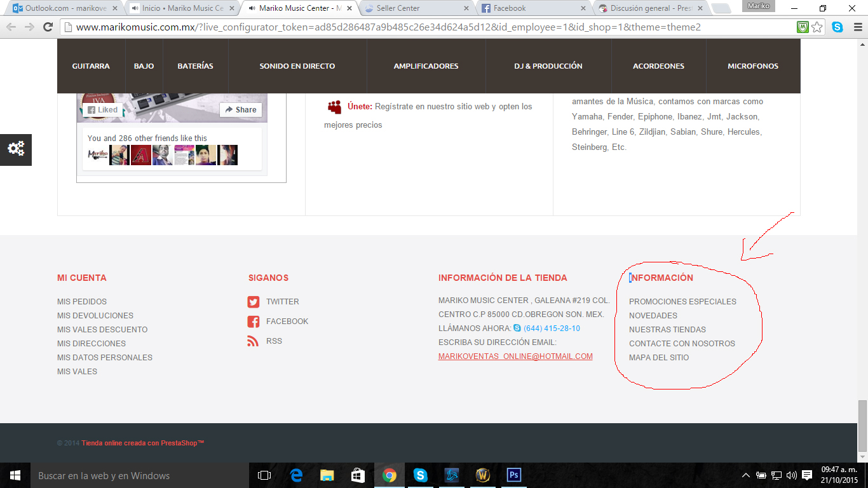Click the taskbar clock and date
Image resolution: width=868 pixels, height=488 pixels.
click(839, 475)
